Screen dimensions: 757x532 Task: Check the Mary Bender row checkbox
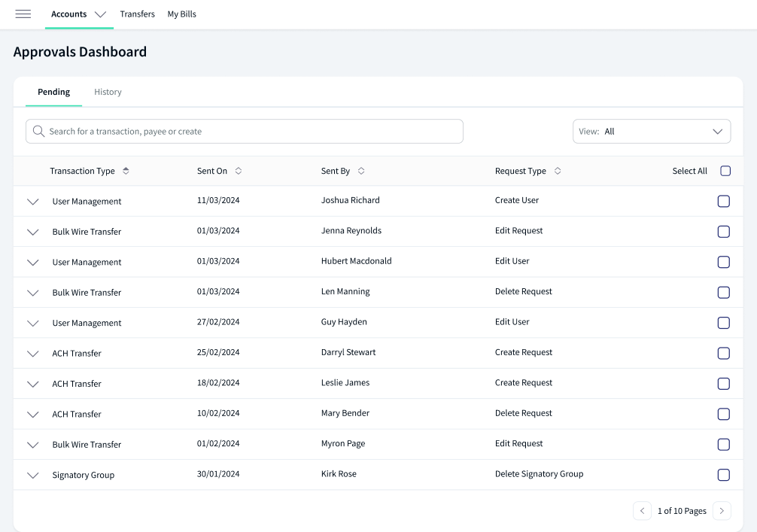coord(724,414)
